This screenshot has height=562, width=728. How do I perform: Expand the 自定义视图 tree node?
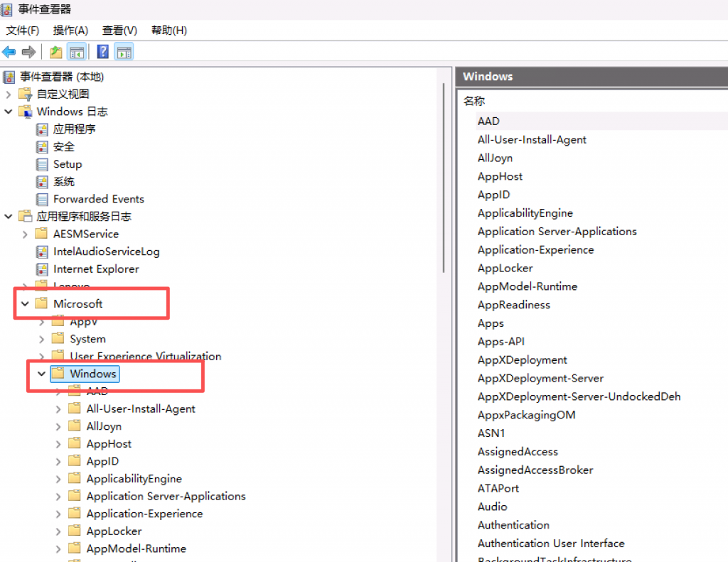9,94
